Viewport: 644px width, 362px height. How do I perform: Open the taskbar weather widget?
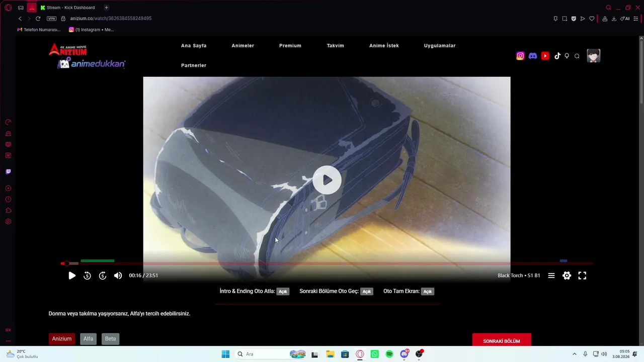coord(22,354)
